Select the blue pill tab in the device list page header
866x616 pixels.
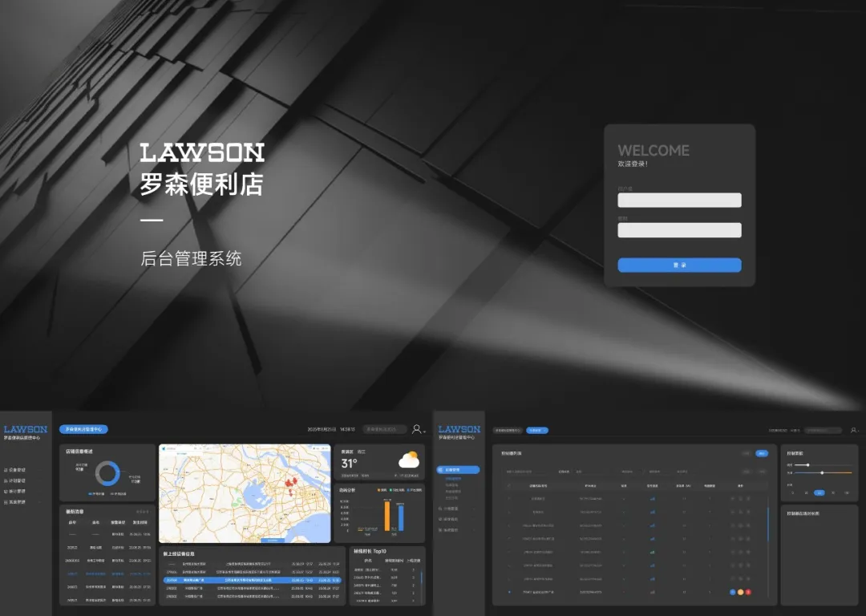pyautogui.click(x=536, y=431)
